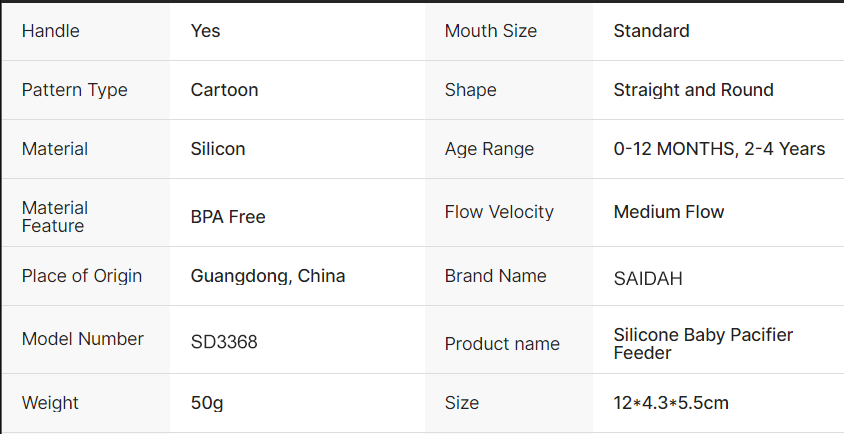This screenshot has width=844, height=434.
Task: Select the Product name label
Action: (502, 344)
